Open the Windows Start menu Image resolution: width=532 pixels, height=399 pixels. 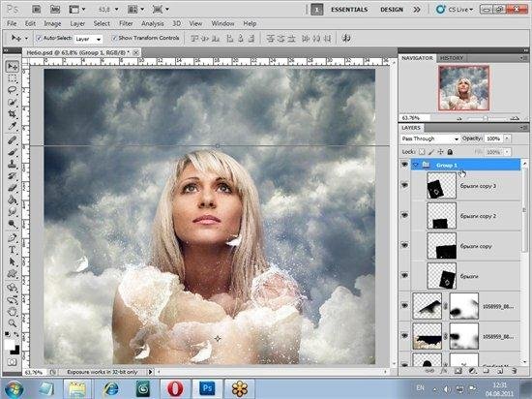pos(14,388)
